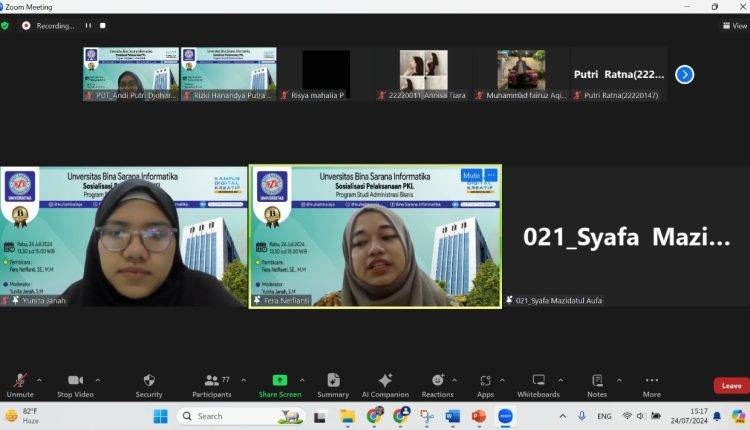
Task: Expand arrow beside Apps
Action: [x=502, y=380]
